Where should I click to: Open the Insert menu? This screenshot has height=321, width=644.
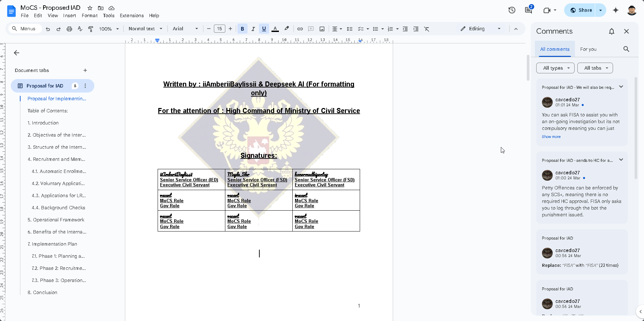69,15
